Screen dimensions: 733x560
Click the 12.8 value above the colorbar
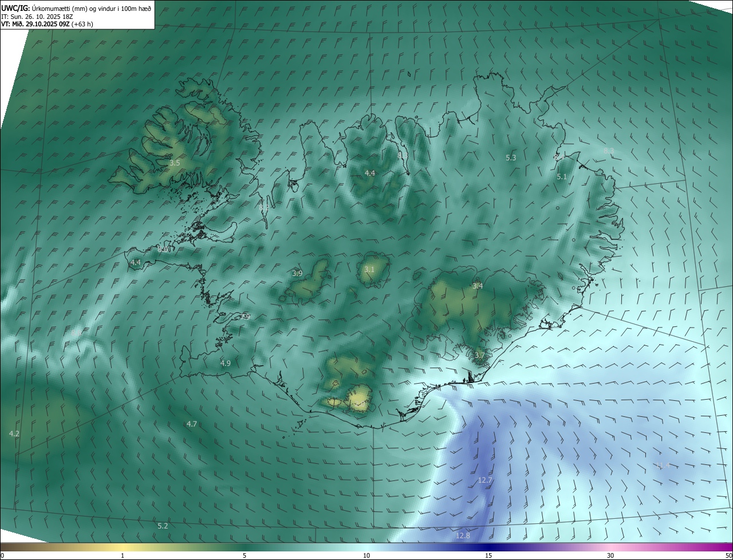point(463,536)
